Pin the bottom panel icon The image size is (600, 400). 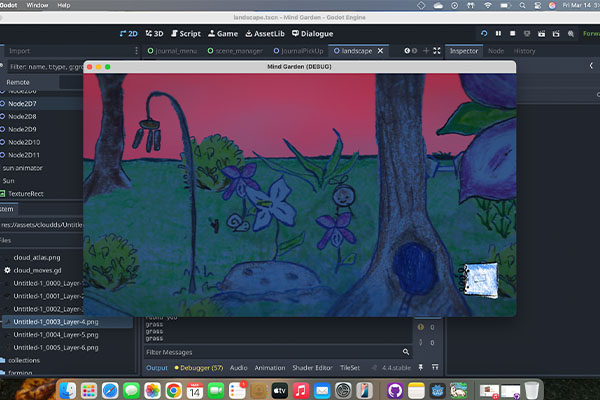tap(421, 367)
